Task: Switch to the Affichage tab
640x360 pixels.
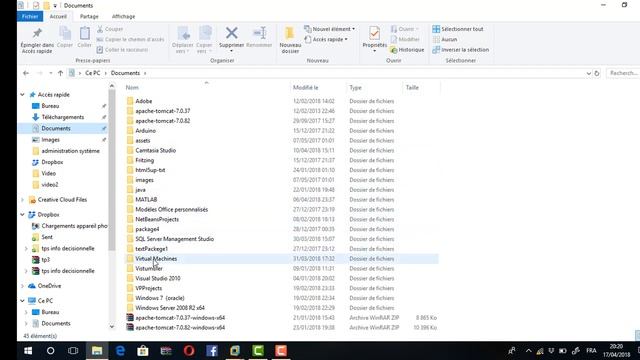Action: (x=123, y=17)
